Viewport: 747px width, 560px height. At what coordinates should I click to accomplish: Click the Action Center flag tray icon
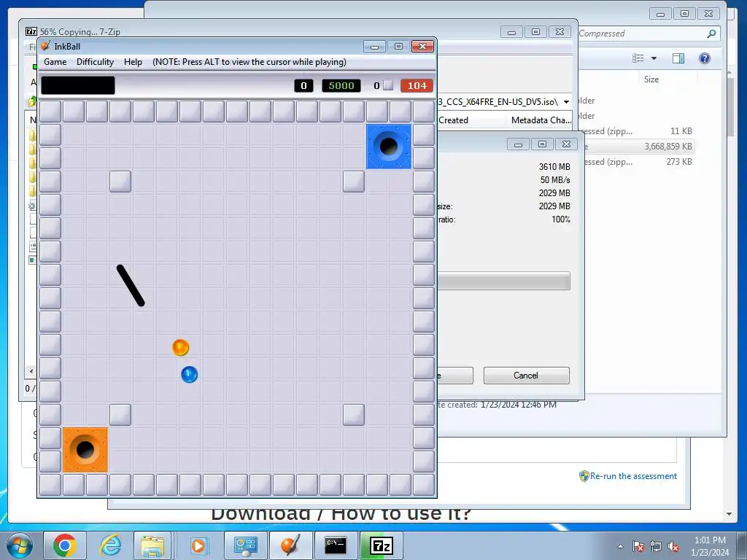pyautogui.click(x=638, y=546)
